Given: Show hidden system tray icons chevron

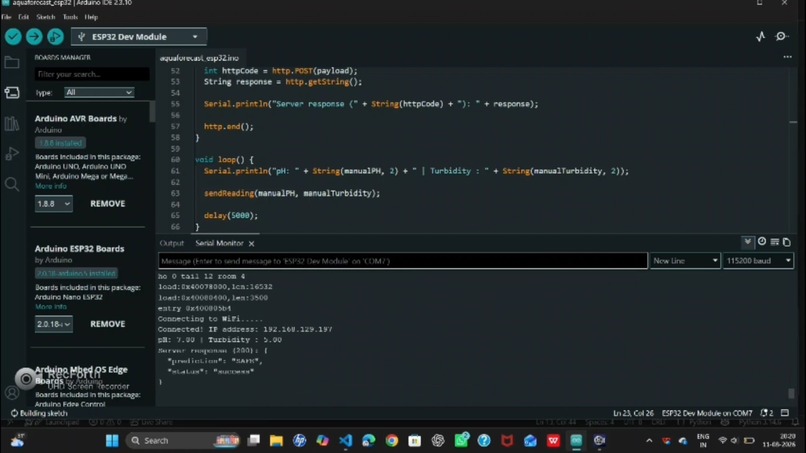Looking at the screenshot, I should click(x=649, y=441).
